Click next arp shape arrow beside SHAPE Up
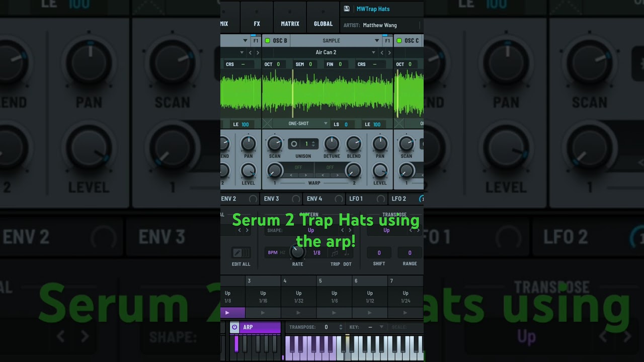644x362 pixels. pos(350,230)
